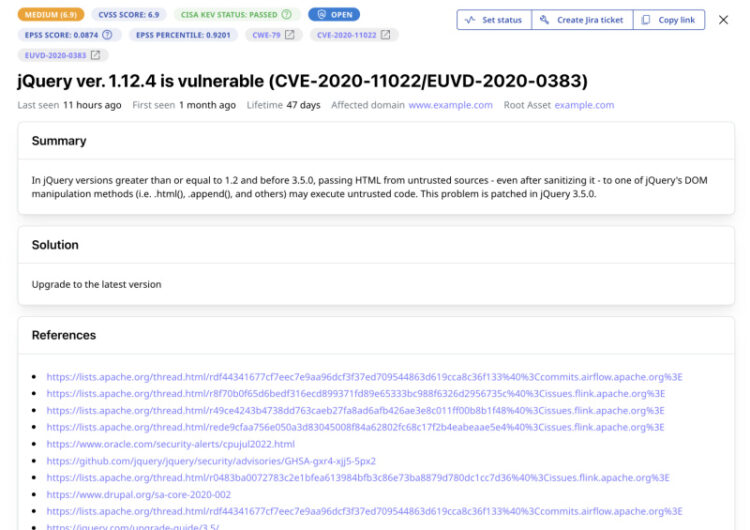Click the 'EPSS SCORE: 0.0874' label

[61, 35]
